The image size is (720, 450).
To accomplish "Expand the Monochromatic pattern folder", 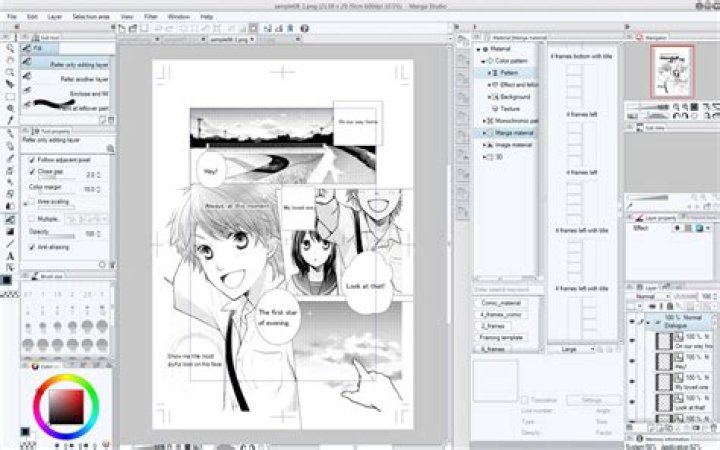I will [x=484, y=121].
